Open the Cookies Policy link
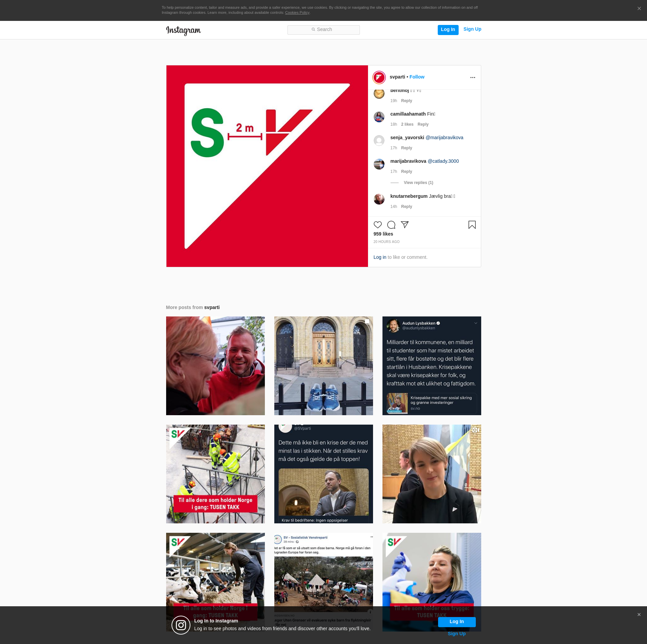Screen dimensions: 647x644 [297, 13]
